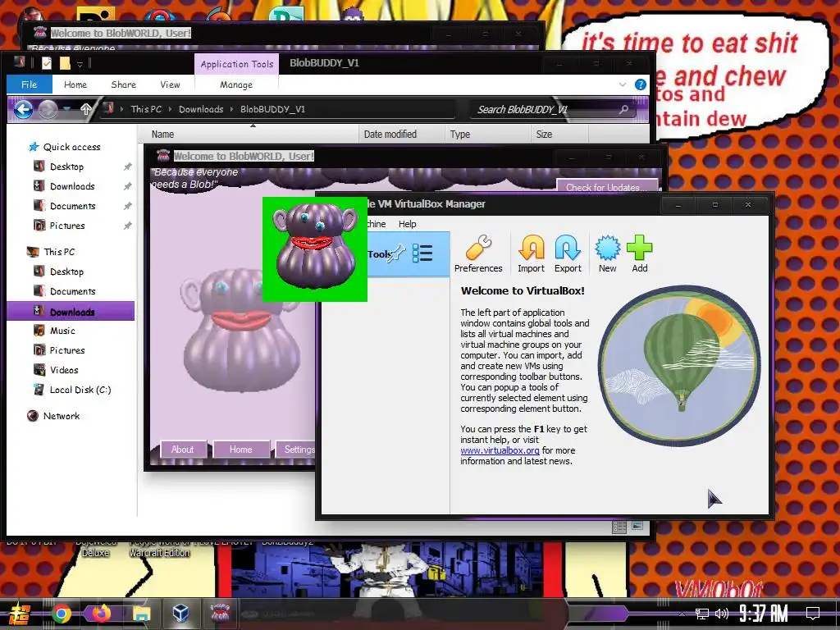Click the blob character on green square
Screen dimensions: 840x630
[314, 249]
